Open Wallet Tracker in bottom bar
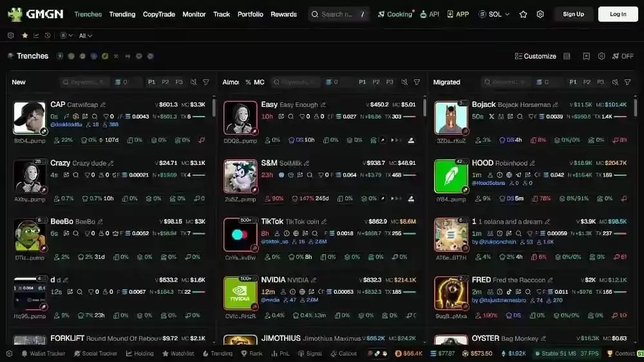Viewport: 644px width, 362px height. click(43, 354)
